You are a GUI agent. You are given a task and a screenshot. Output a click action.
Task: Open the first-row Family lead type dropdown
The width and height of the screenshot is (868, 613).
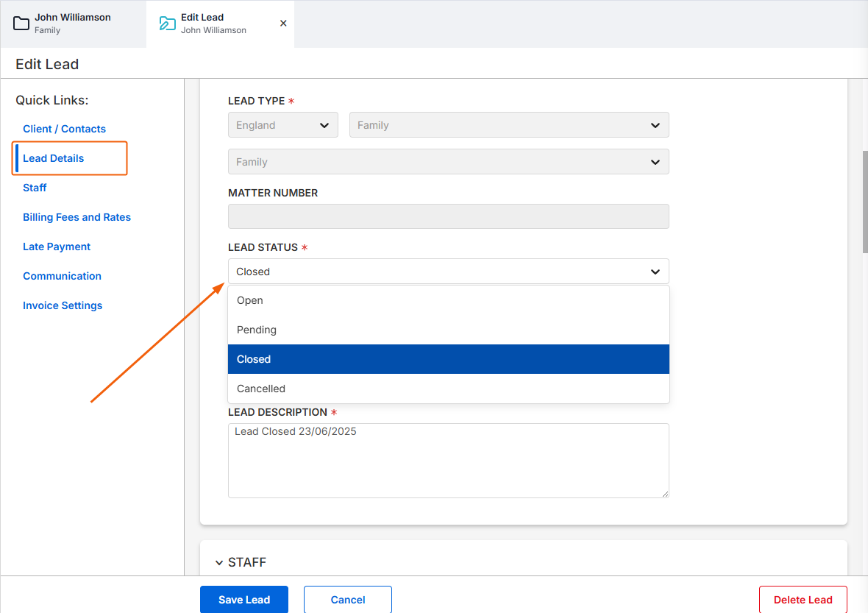(x=509, y=125)
